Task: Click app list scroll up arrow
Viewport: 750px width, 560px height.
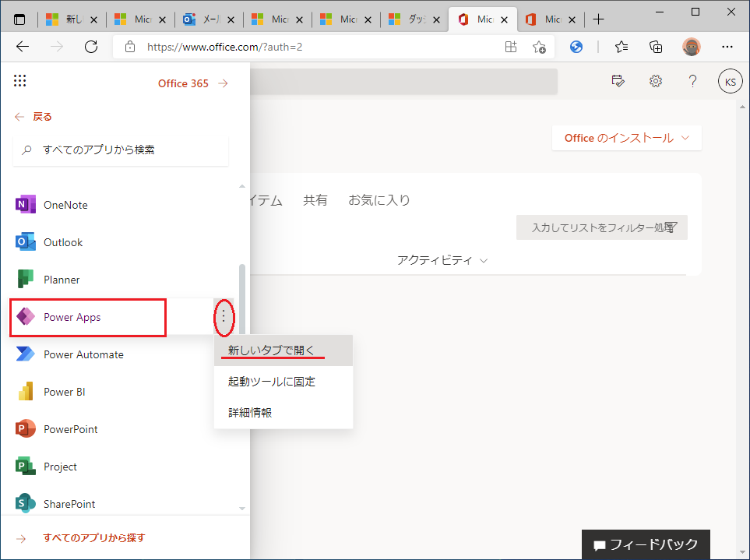Action: pyautogui.click(x=242, y=186)
